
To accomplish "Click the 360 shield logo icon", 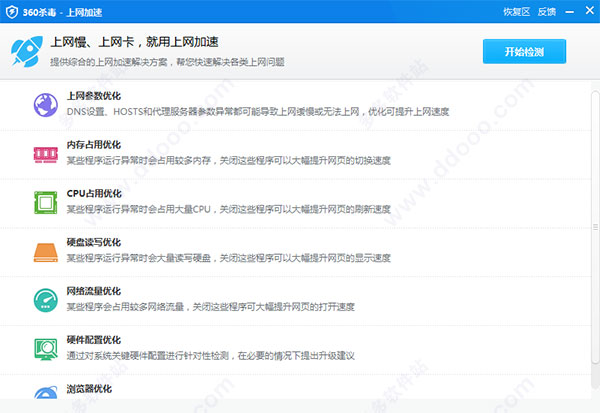I will click(12, 12).
